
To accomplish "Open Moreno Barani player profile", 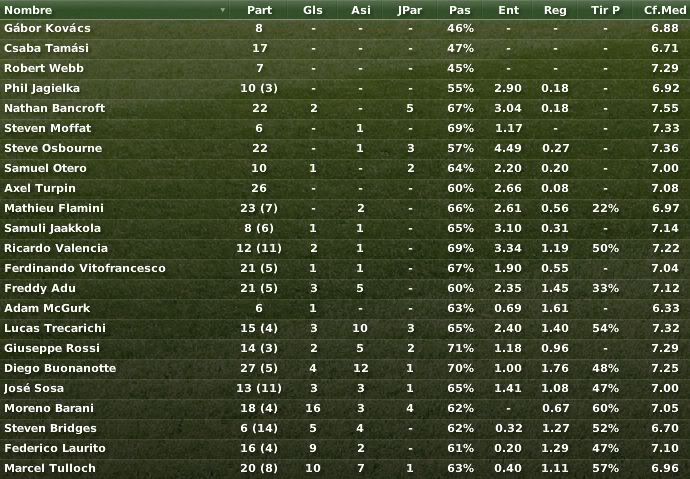I will [x=49, y=408].
